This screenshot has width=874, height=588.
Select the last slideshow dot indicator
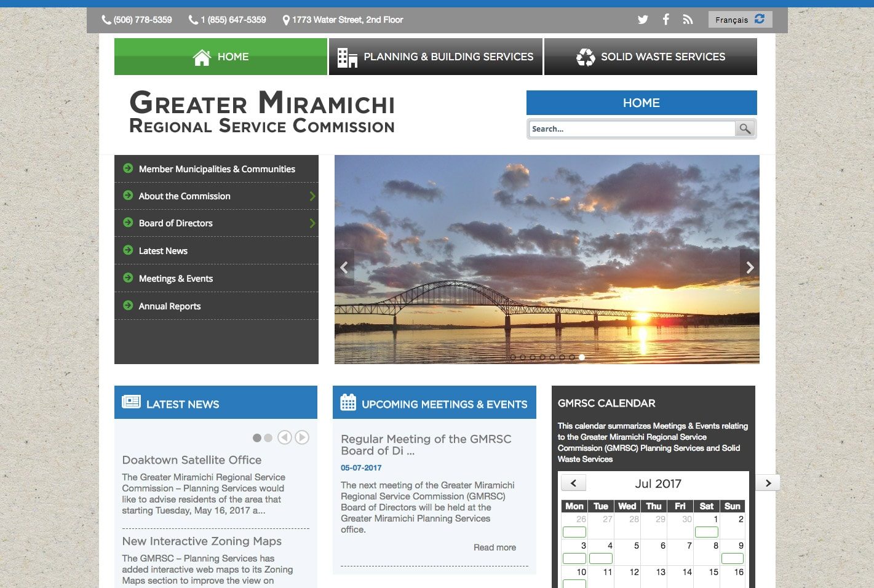(582, 357)
